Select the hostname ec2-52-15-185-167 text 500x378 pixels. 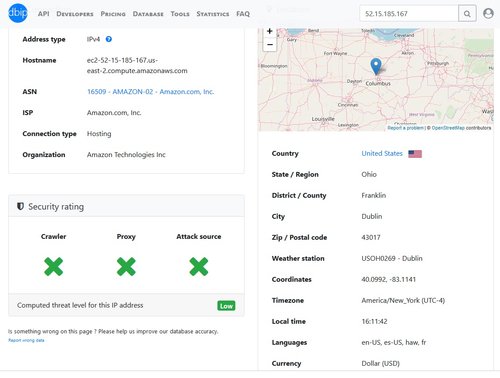[x=137, y=65]
